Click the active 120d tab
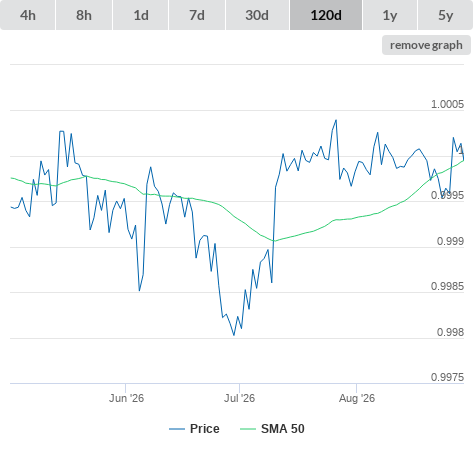This screenshot has width=474, height=455. click(326, 15)
